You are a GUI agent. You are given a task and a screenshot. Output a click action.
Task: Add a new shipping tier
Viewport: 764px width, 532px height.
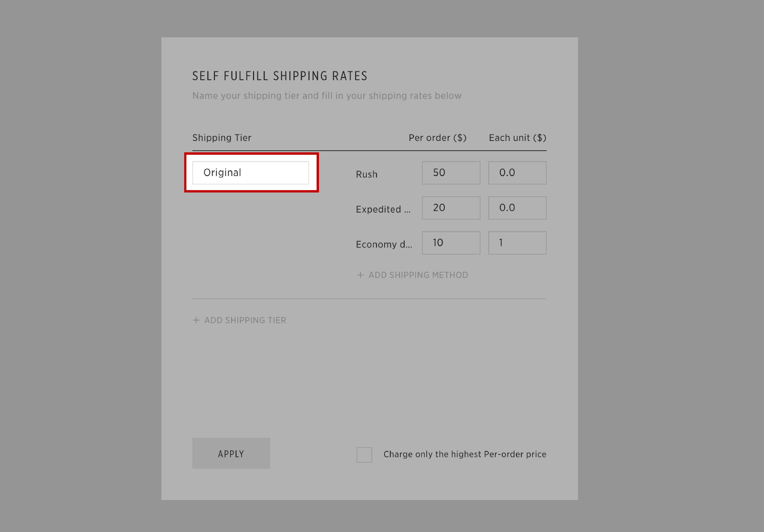pos(239,320)
